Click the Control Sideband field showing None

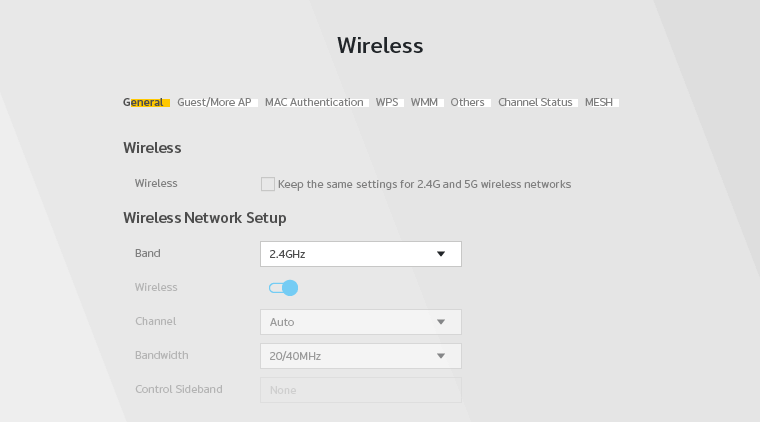[360, 390]
